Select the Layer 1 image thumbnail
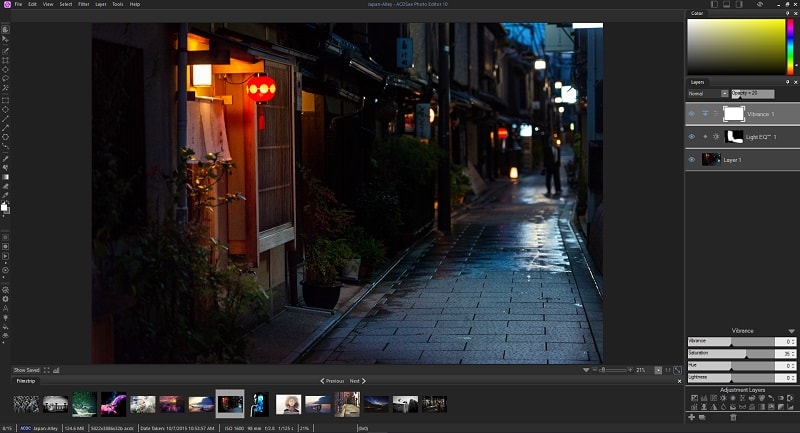 [711, 160]
